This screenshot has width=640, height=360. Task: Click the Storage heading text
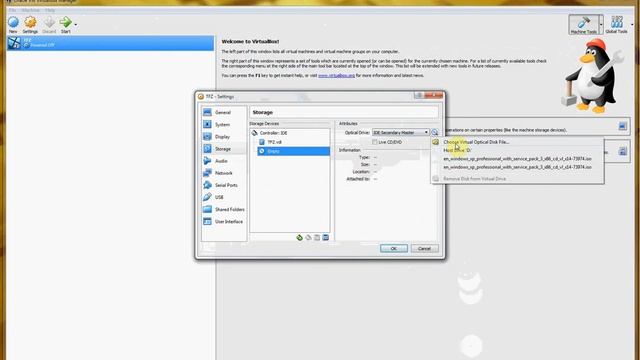pyautogui.click(x=262, y=112)
